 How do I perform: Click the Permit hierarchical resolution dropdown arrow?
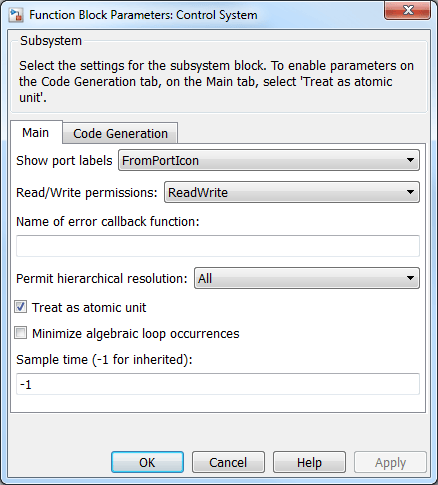(x=410, y=278)
